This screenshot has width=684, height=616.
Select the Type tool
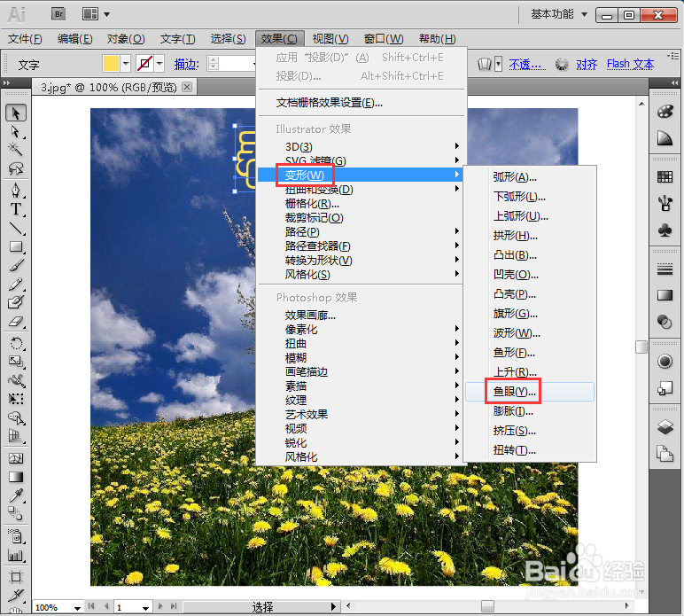(16, 209)
